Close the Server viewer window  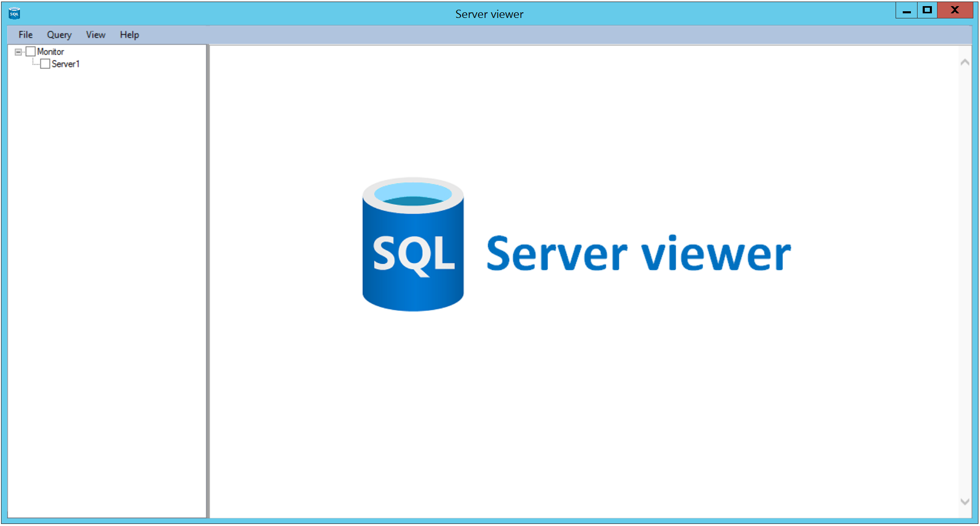(954, 10)
